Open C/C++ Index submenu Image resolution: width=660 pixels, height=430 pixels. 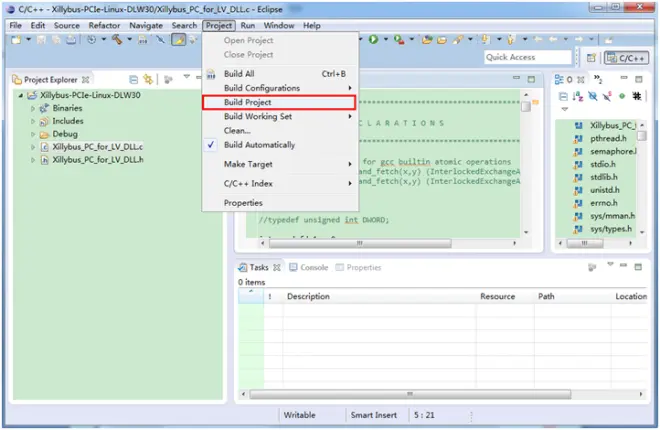279,183
